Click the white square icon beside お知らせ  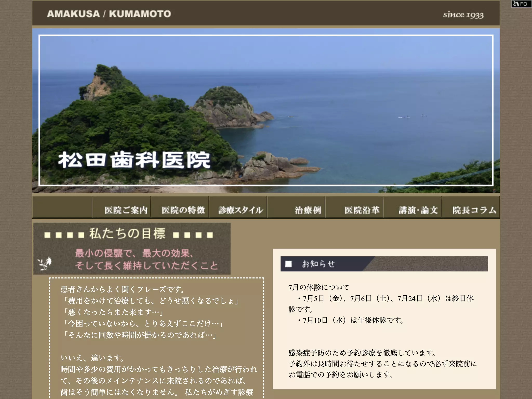pyautogui.click(x=288, y=264)
